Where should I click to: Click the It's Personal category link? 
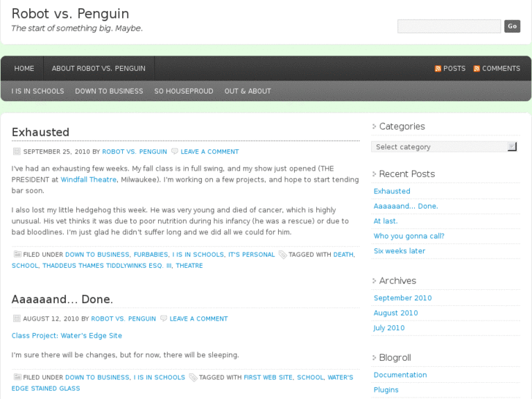coord(252,255)
